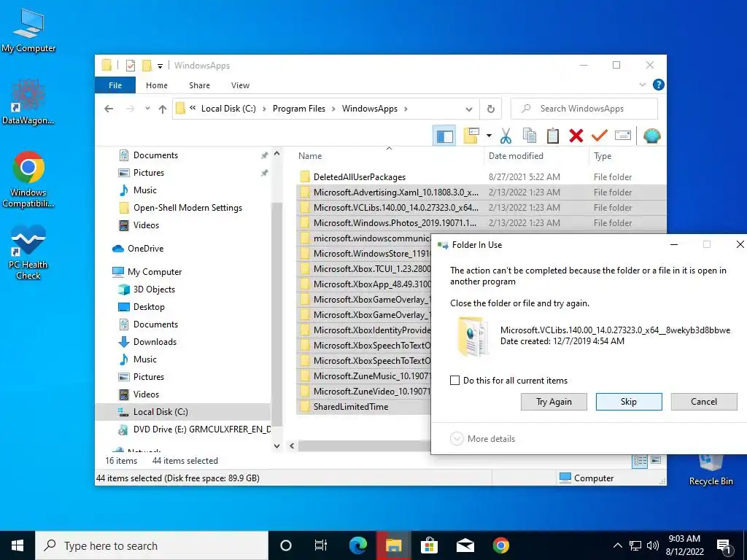Open the recent locations dropdown arrow
The height and width of the screenshot is (560, 747).
point(147,109)
